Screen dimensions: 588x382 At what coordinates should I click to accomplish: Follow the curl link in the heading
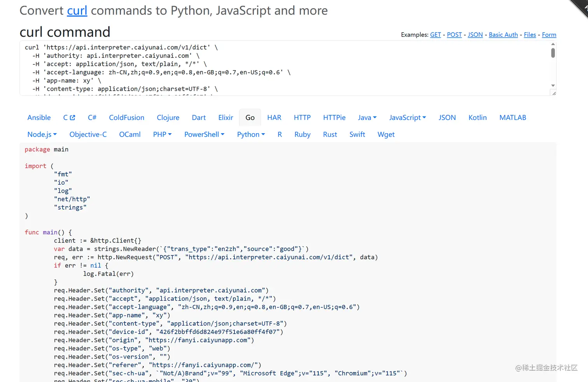(77, 11)
